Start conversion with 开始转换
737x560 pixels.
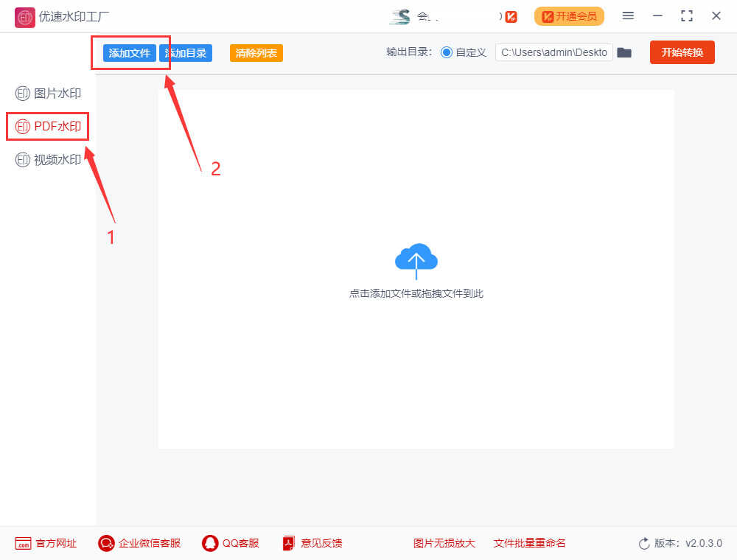click(x=682, y=52)
